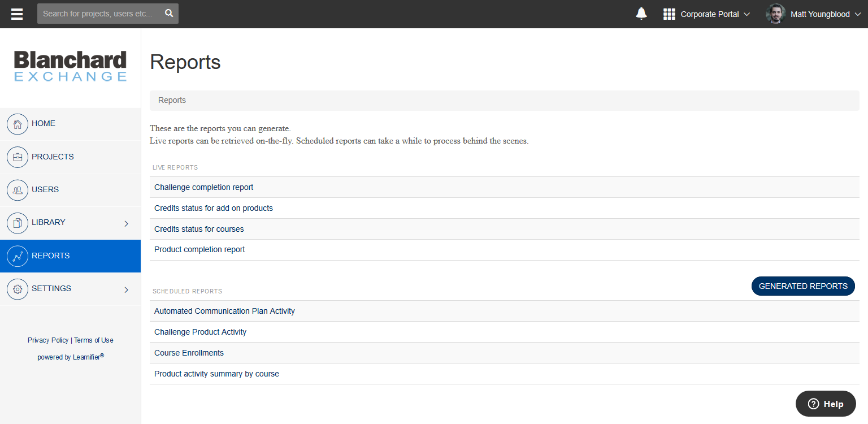Click the Settings gear icon

(x=18, y=289)
